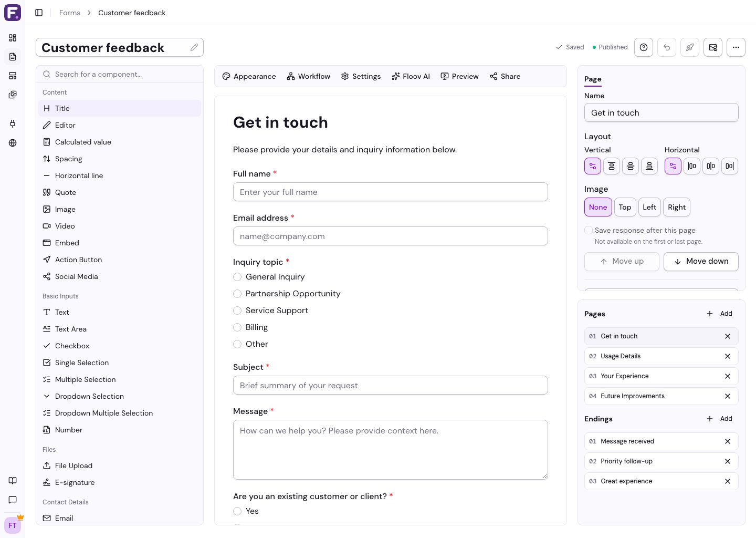
Task: Set image position to Left
Action: click(x=649, y=207)
